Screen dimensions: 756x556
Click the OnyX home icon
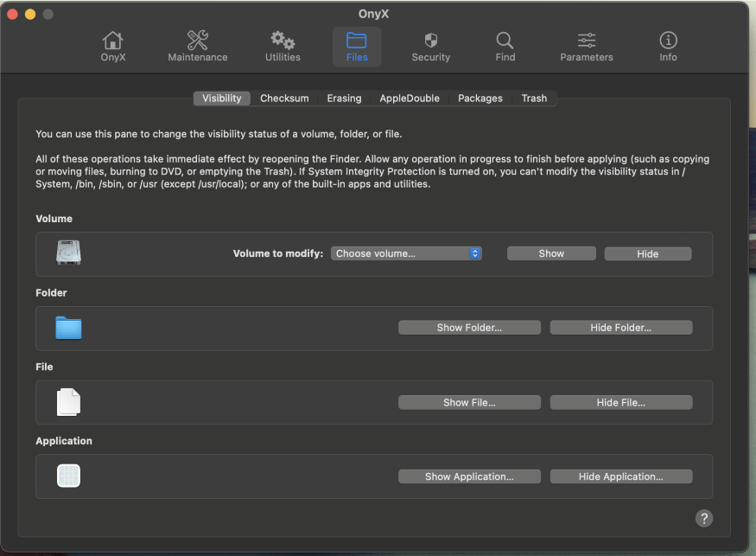click(x=112, y=47)
